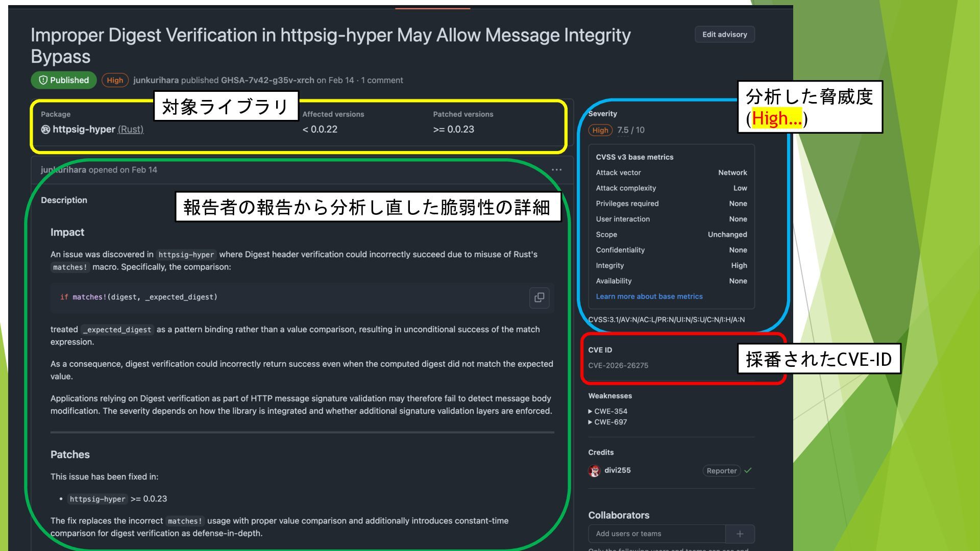Click the Edit advisory button
The image size is (980, 551).
724,35
